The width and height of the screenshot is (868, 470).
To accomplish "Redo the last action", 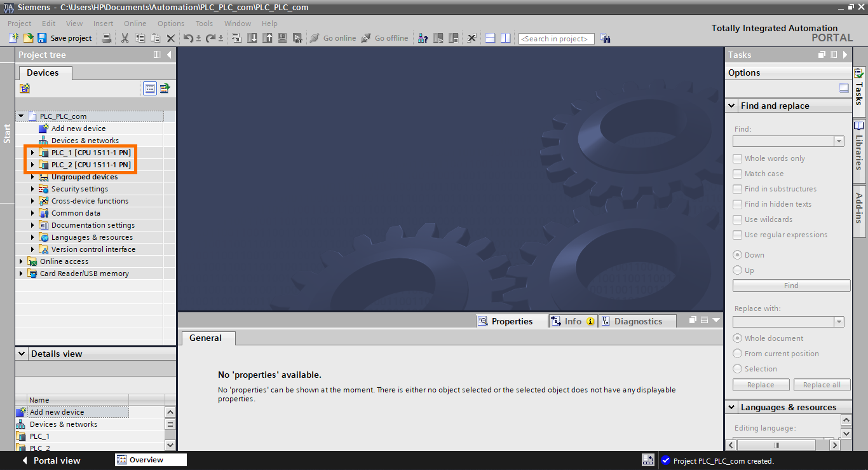I will (211, 38).
